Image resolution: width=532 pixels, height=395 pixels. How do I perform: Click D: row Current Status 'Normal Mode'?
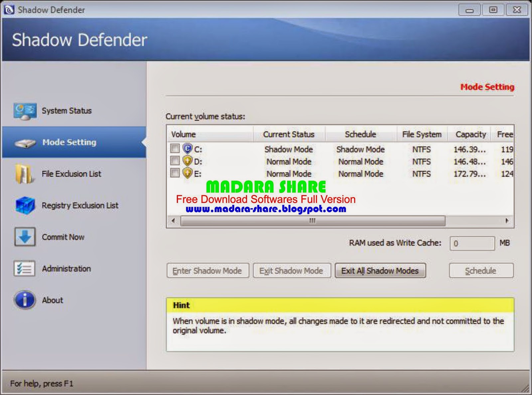click(289, 162)
